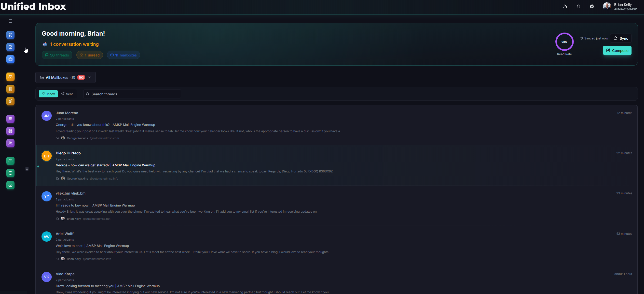
Task: Expand the All Mailboxes dropdown
Action: [x=65, y=78]
